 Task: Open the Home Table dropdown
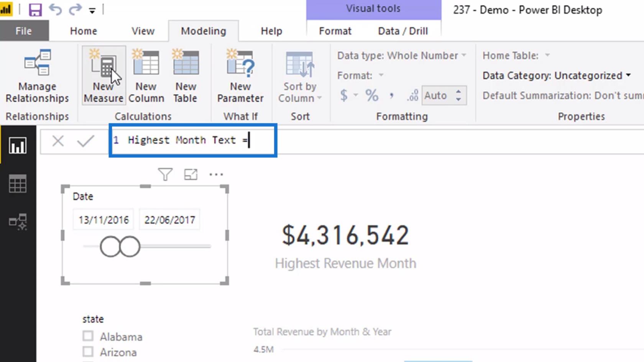point(516,56)
